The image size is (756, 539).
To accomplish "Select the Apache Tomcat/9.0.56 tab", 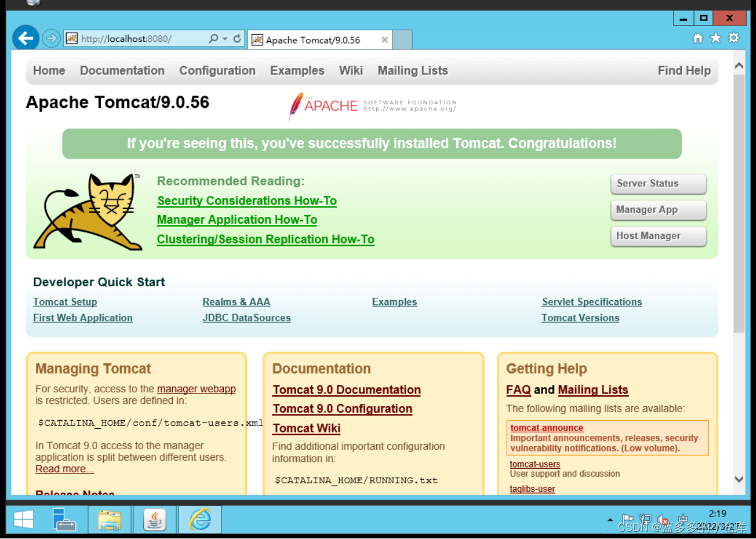I will click(x=320, y=40).
